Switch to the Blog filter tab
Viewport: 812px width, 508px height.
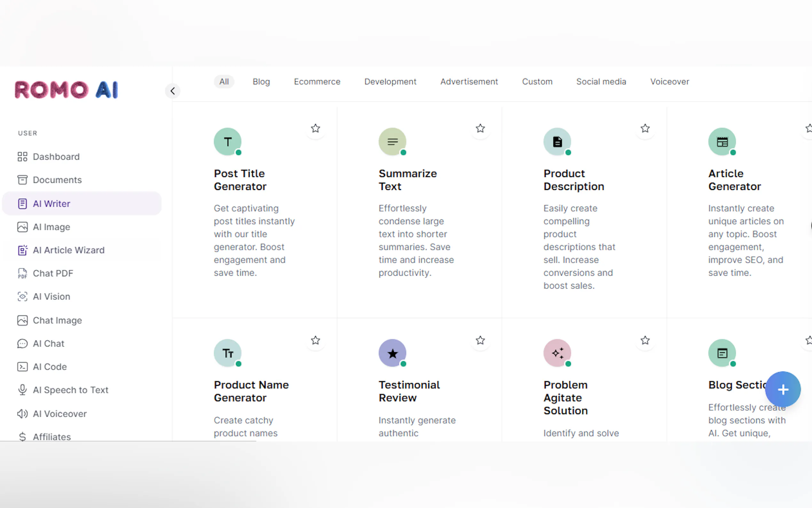pos(261,82)
